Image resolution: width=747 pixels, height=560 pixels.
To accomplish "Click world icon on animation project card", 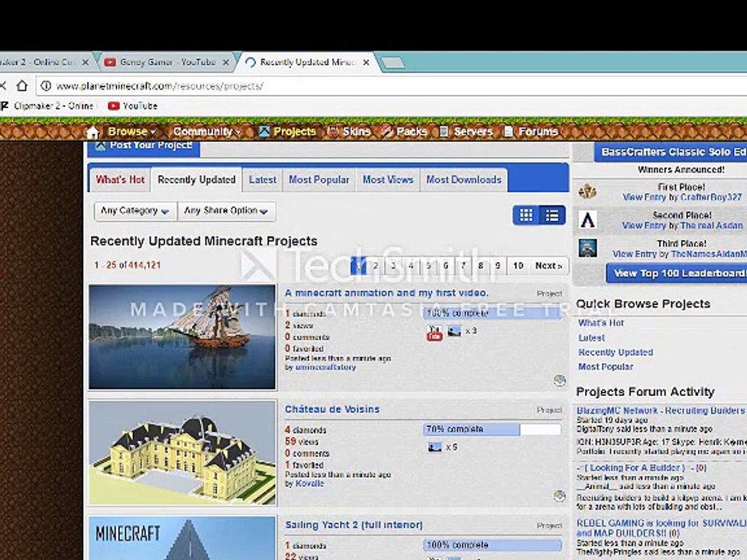I will point(559,380).
